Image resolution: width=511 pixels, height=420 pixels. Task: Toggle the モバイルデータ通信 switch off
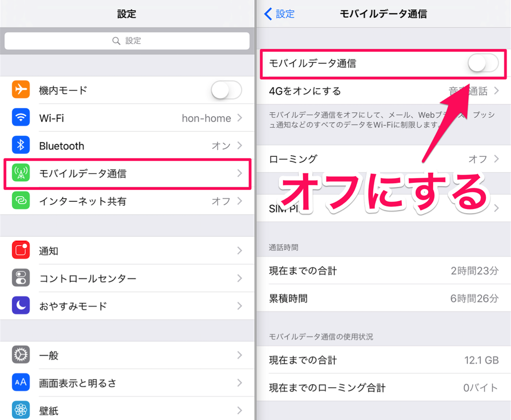(483, 63)
